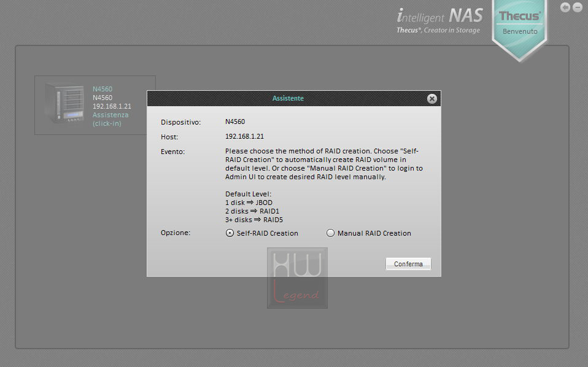
Task: Click the N4560 teal device name link
Action: point(103,89)
